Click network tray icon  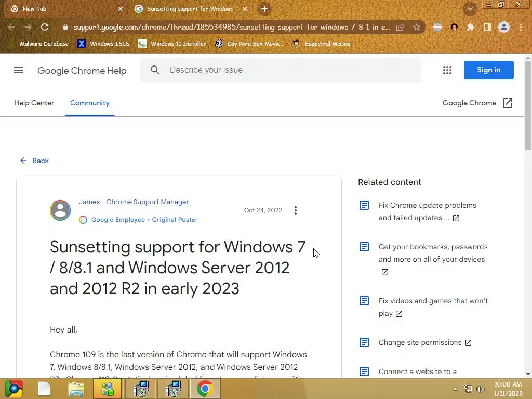[468, 389]
